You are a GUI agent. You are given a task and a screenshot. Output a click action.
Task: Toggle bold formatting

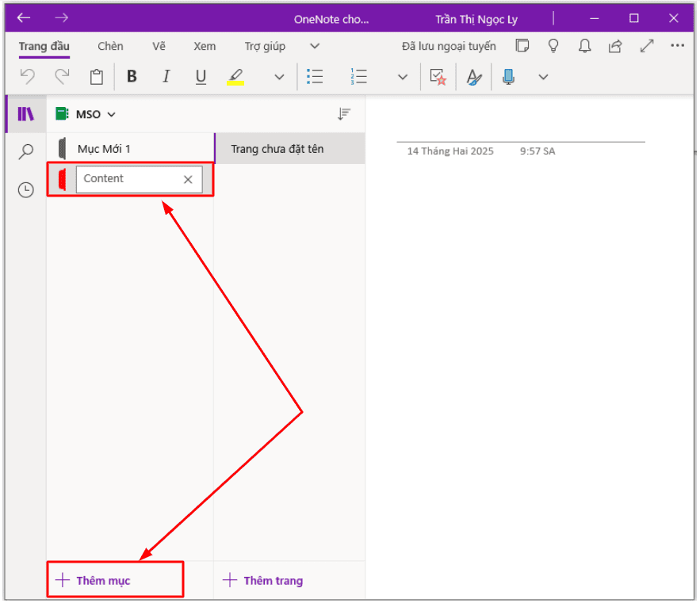click(x=132, y=76)
